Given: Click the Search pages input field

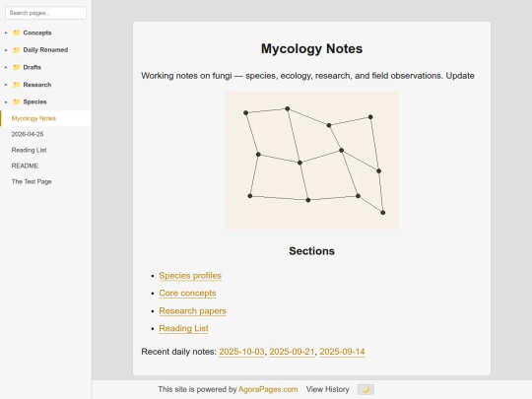Looking at the screenshot, I should click(x=45, y=13).
